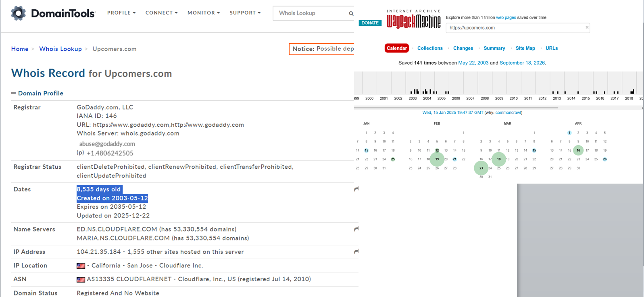Open the CONNECT dropdown menu
This screenshot has width=644, height=297.
[x=161, y=13]
